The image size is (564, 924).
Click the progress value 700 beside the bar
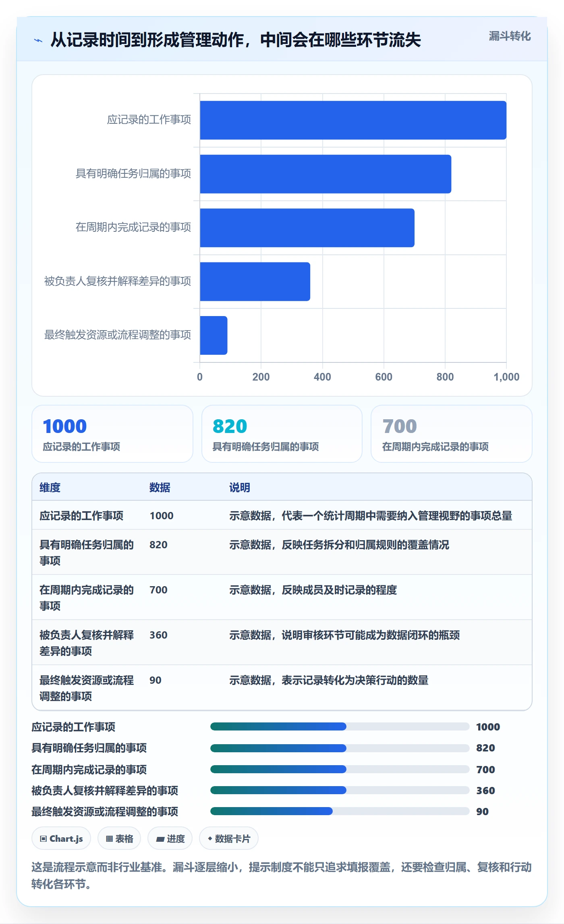485,770
